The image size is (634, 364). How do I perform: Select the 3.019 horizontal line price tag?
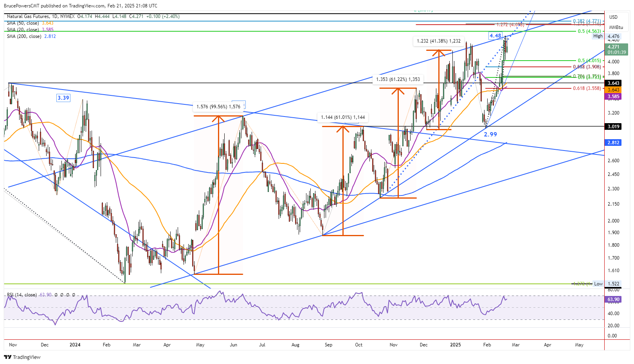tap(613, 126)
